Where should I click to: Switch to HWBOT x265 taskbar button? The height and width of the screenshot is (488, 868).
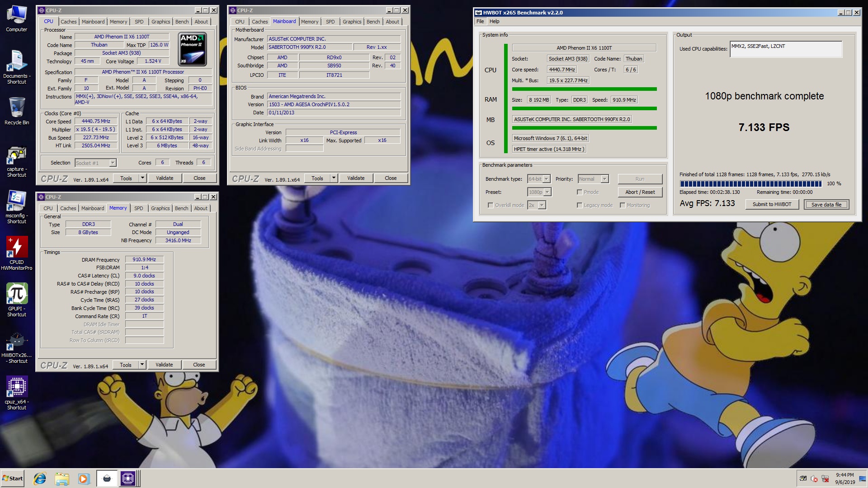[x=107, y=479]
